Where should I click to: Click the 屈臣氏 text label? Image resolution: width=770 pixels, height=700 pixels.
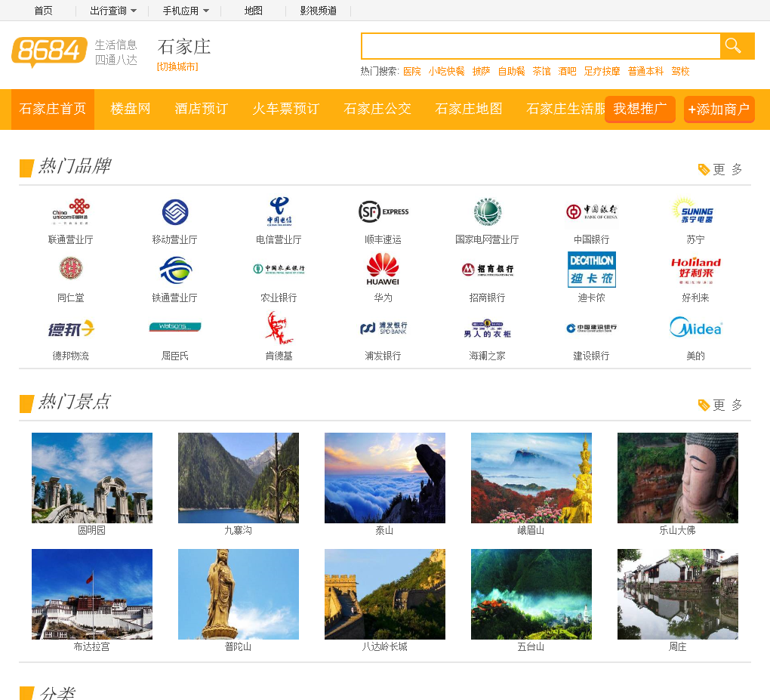(175, 356)
